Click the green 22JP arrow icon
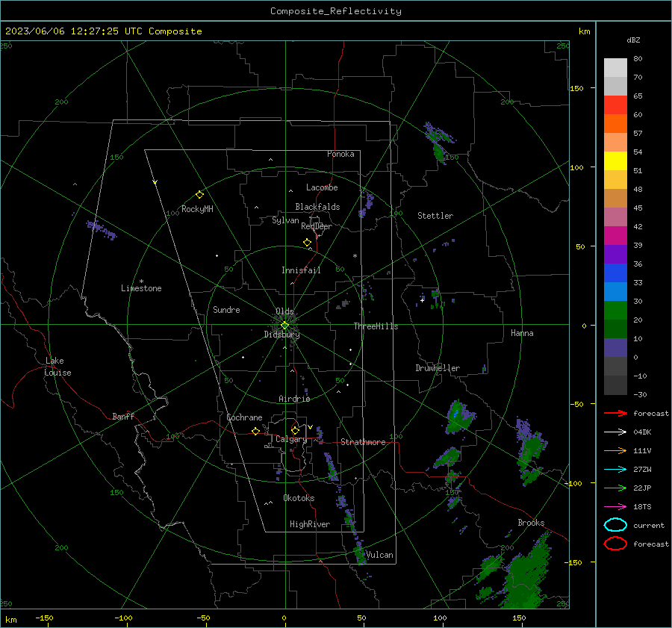The image size is (672, 628). point(615,488)
